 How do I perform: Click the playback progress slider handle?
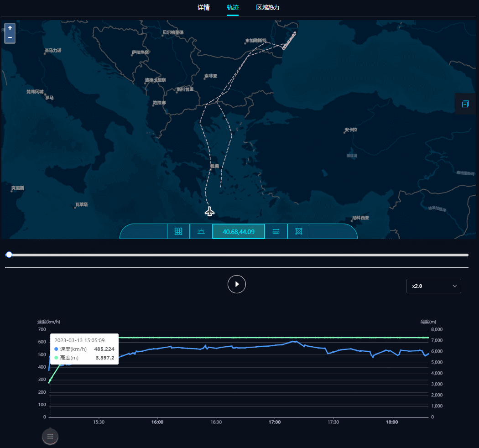(x=9, y=255)
